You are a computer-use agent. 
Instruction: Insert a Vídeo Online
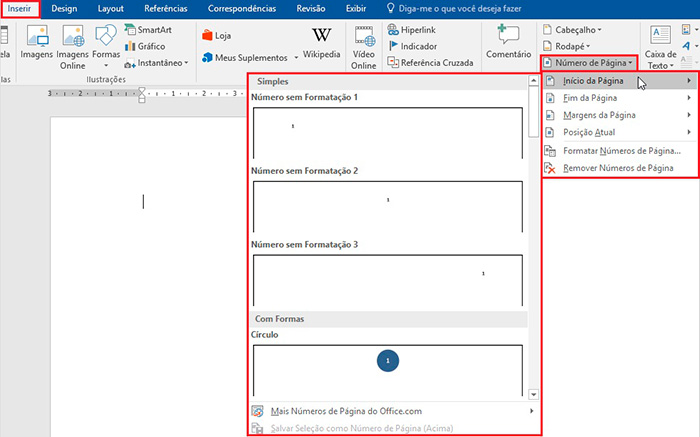click(364, 45)
